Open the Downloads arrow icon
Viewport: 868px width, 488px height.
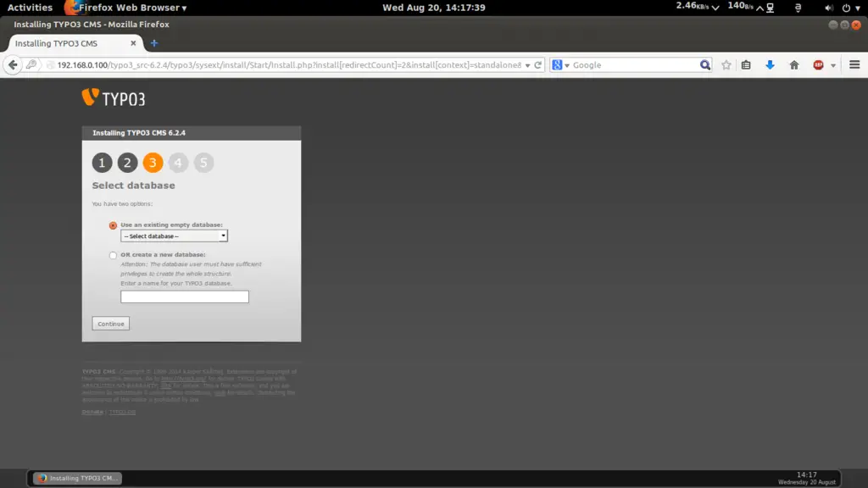pos(770,64)
